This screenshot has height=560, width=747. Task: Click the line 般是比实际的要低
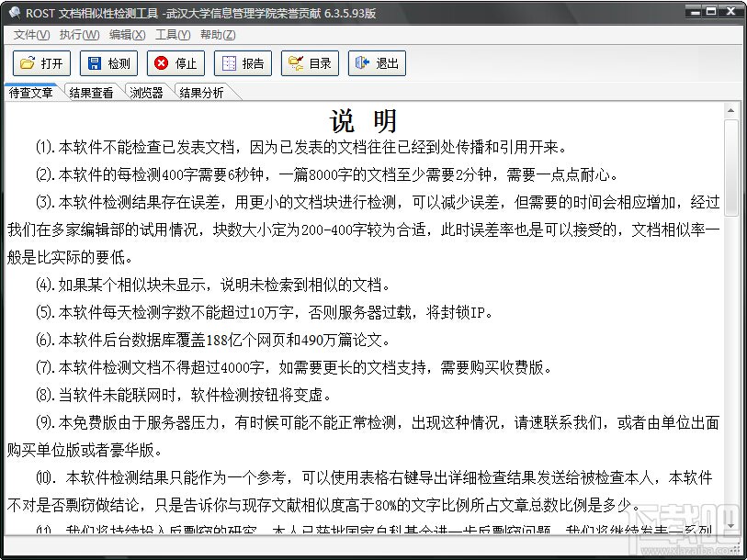[x=70, y=258]
